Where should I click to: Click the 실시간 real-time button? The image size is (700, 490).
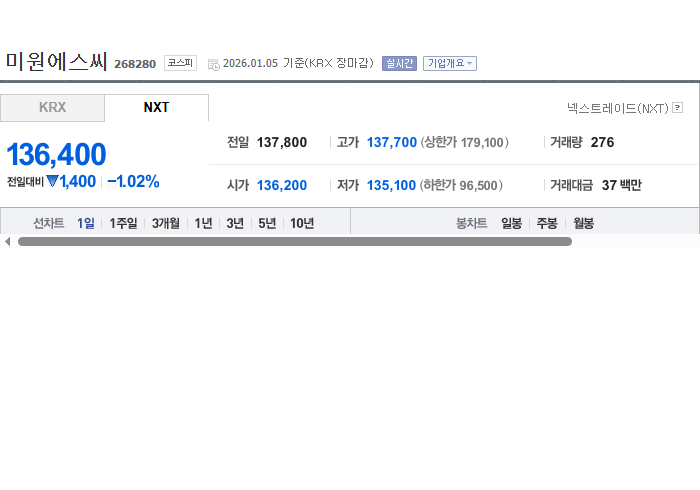pos(399,63)
